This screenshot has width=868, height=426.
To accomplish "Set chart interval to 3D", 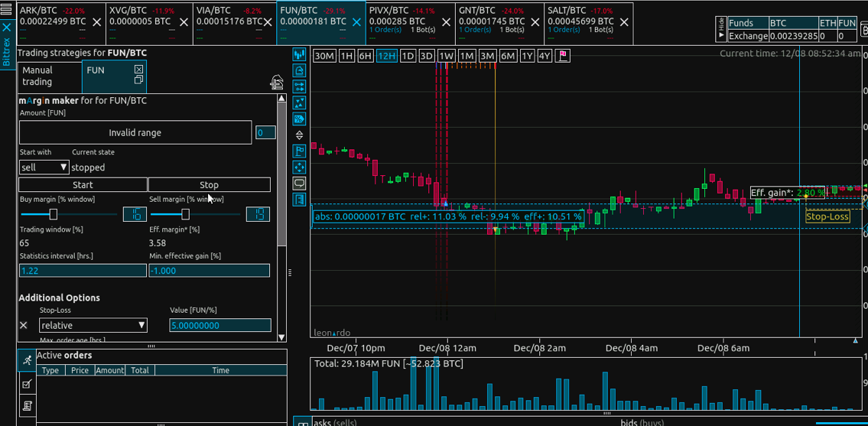I will (x=426, y=56).
